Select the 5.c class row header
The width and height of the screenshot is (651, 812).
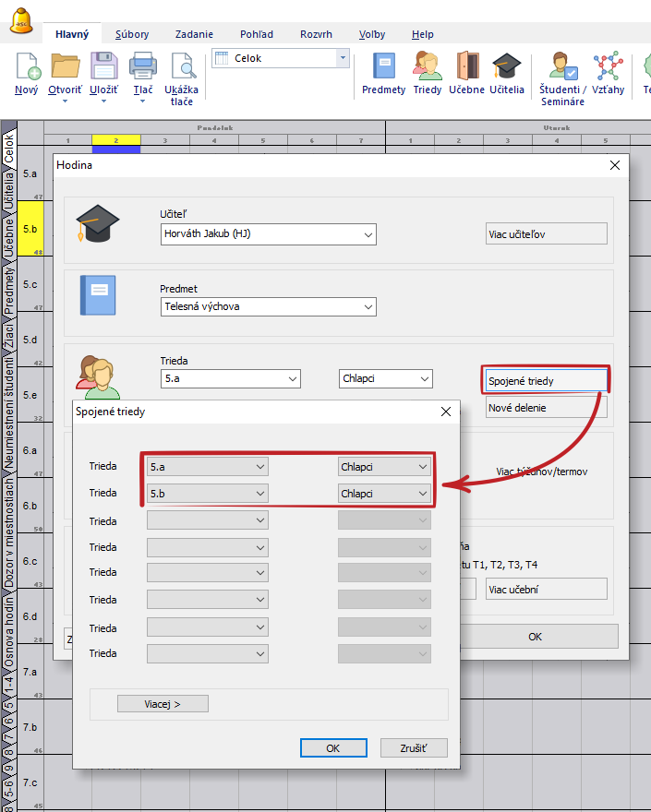(30, 284)
